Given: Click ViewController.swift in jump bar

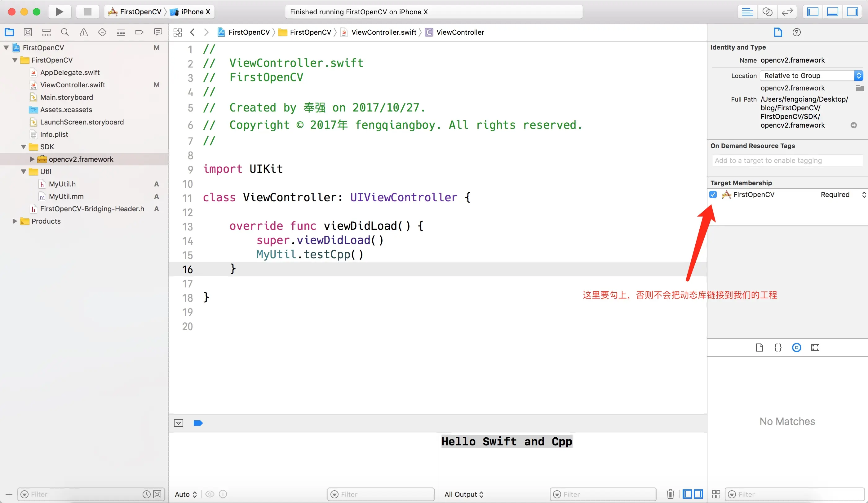Looking at the screenshot, I should (378, 32).
